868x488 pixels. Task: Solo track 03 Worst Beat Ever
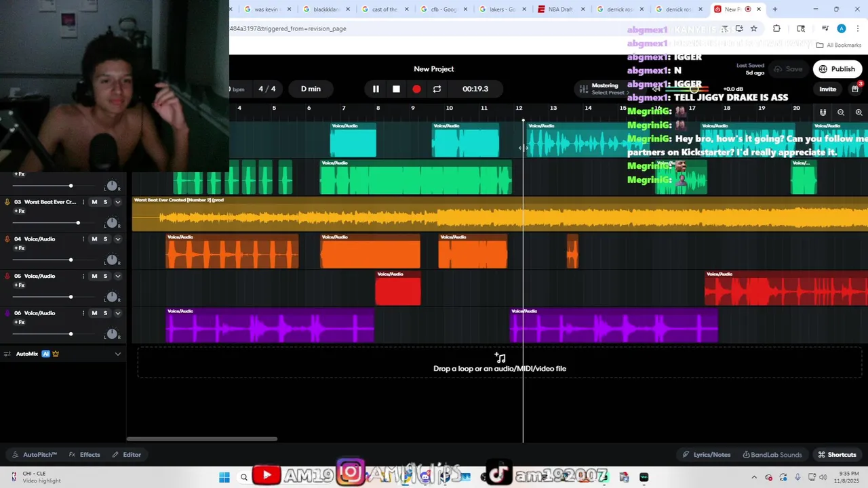point(105,202)
